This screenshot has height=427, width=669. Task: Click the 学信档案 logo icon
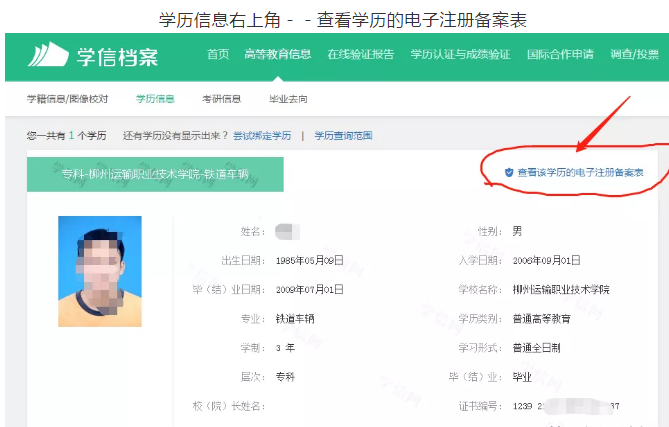point(47,55)
